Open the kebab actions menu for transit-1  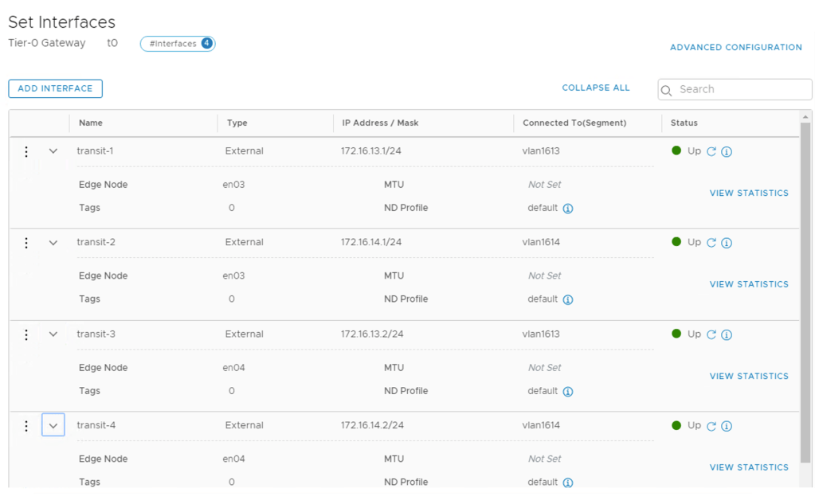tap(25, 150)
